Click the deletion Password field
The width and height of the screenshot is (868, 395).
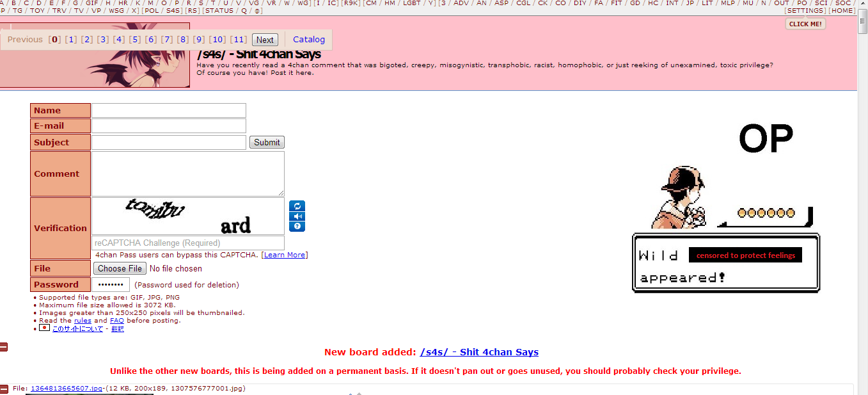[111, 284]
